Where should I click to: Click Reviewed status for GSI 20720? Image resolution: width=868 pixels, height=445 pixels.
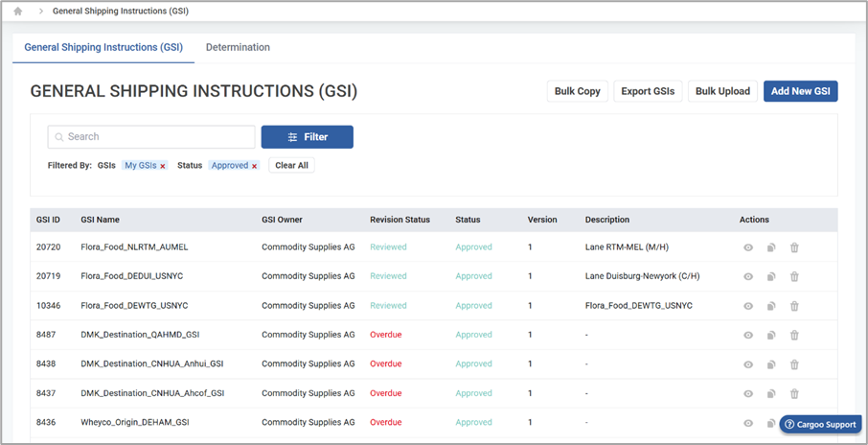pyautogui.click(x=388, y=247)
